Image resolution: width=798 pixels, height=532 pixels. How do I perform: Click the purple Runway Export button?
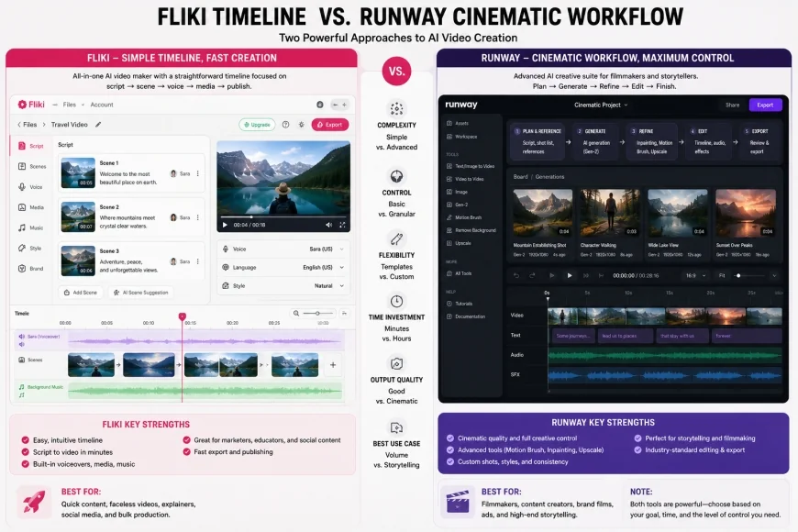[x=765, y=105]
